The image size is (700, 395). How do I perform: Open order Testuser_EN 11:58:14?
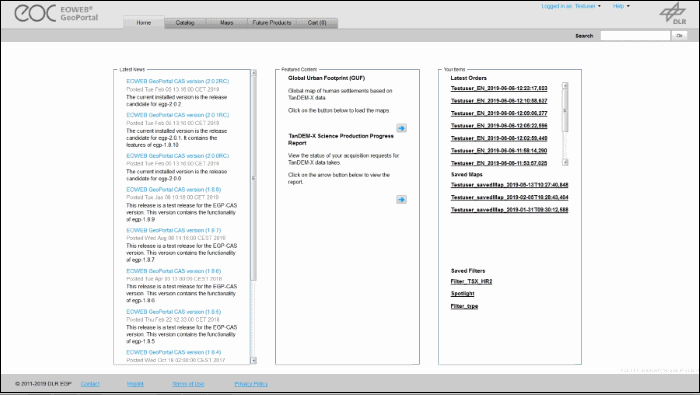[x=499, y=151]
